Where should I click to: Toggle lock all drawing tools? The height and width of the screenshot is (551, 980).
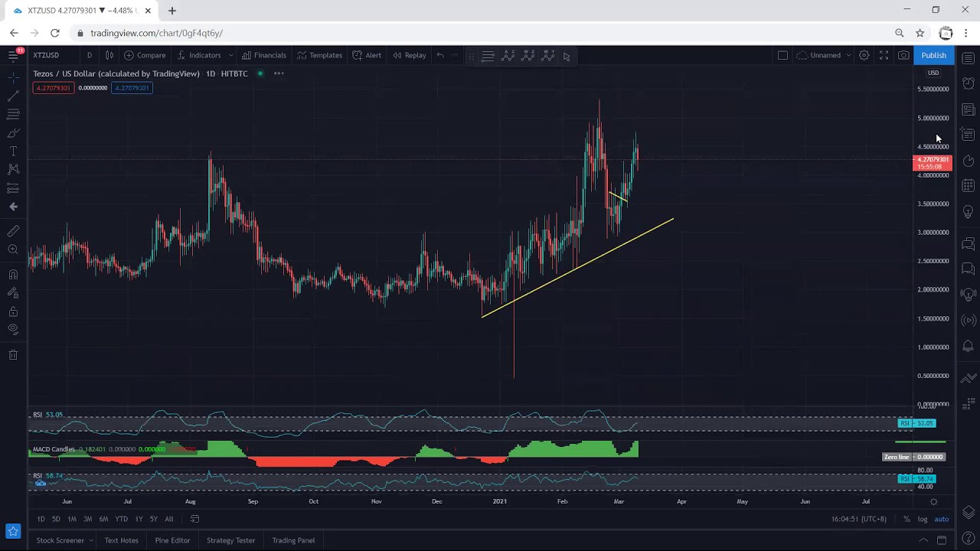(13, 311)
